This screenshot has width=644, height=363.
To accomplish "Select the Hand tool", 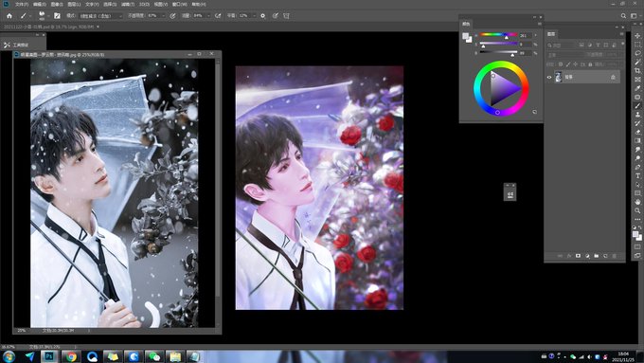I will click(x=637, y=202).
